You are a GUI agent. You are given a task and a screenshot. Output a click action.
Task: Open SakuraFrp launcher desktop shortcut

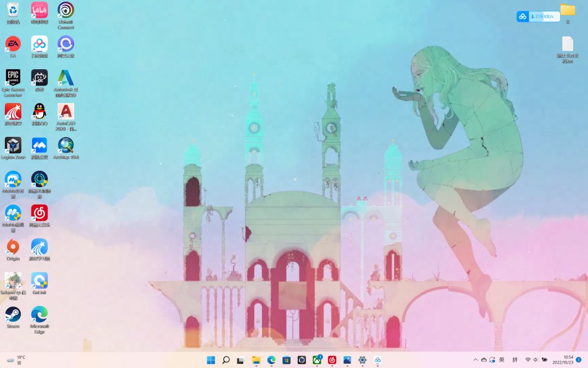point(13,286)
